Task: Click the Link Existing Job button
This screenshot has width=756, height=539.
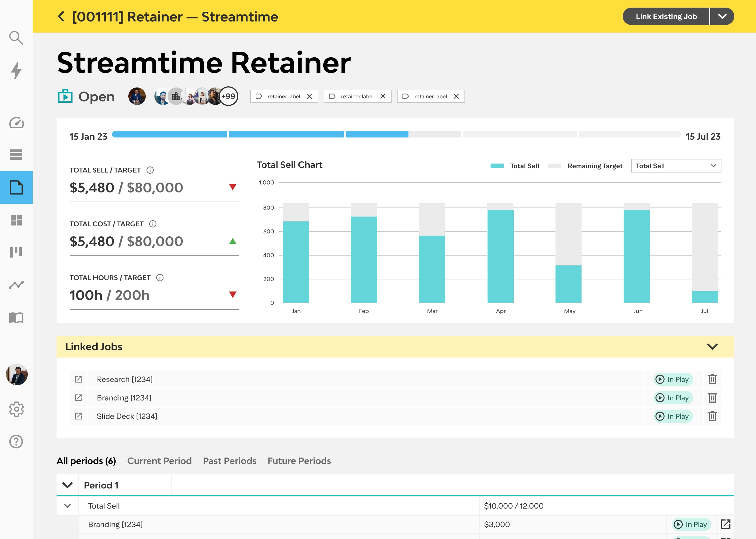Action: (x=666, y=17)
